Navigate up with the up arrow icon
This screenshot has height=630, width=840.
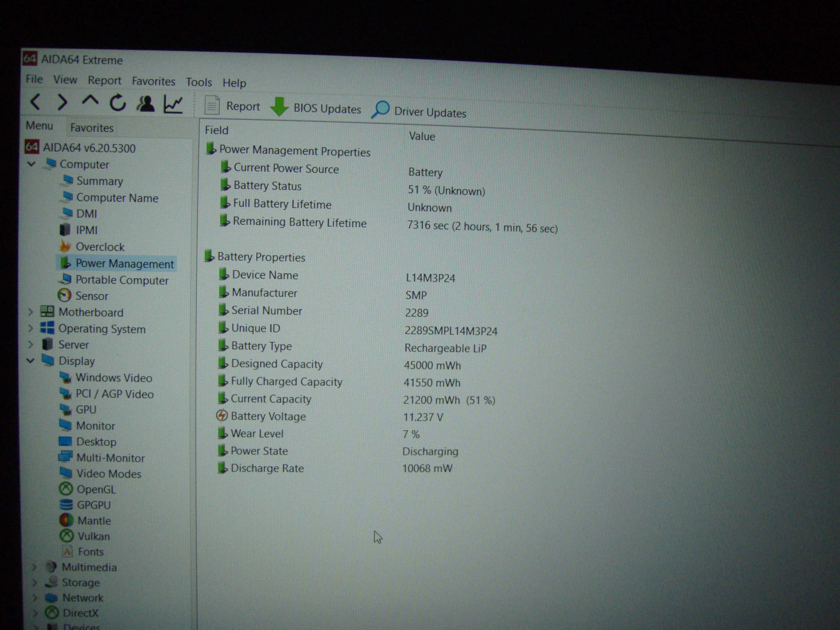coord(90,101)
